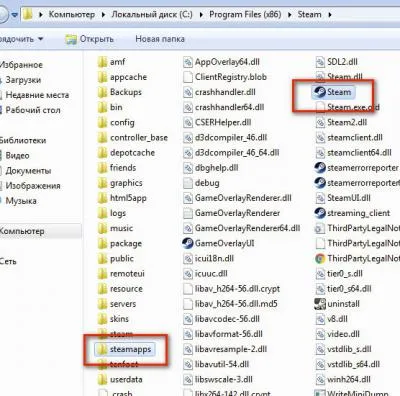400x396 pixels.
Task: Select the file libavcodec-56.dll
Action: tap(221, 319)
